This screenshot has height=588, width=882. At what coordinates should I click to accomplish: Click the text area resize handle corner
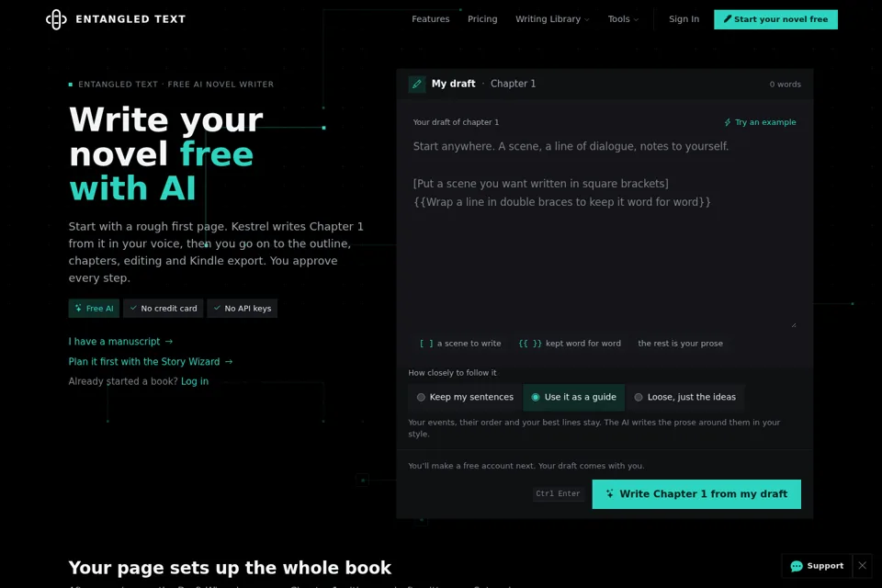pos(794,324)
